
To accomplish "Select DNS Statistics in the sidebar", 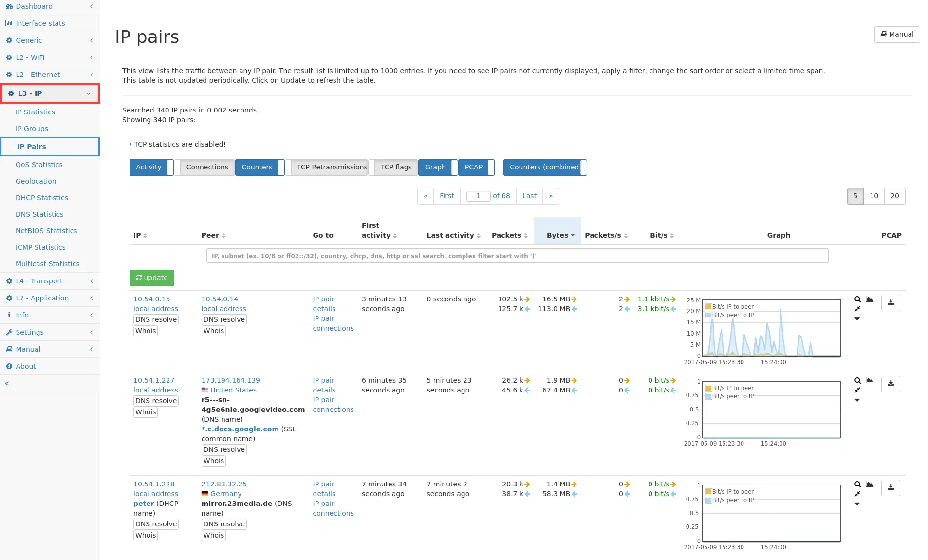I will tap(39, 214).
